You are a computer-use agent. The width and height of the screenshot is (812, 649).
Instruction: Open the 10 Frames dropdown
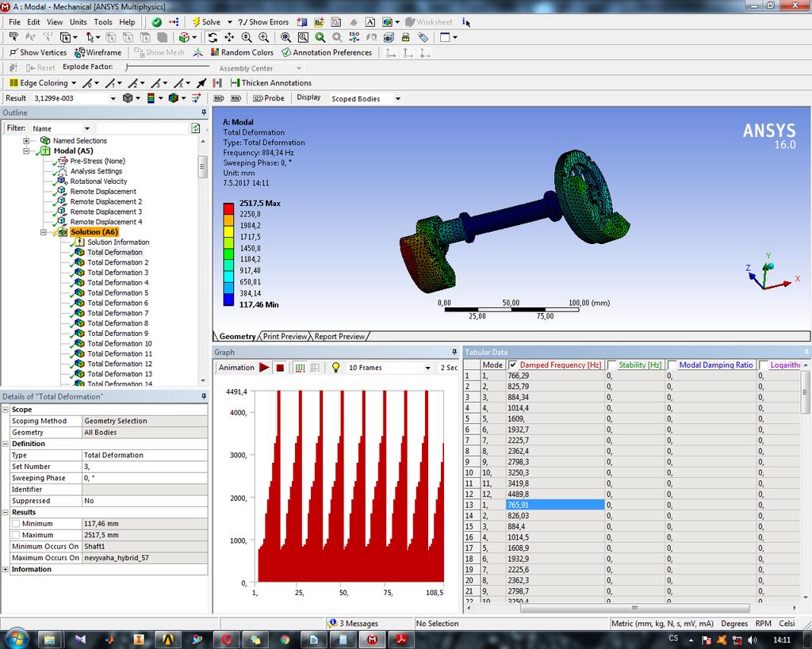(x=427, y=368)
